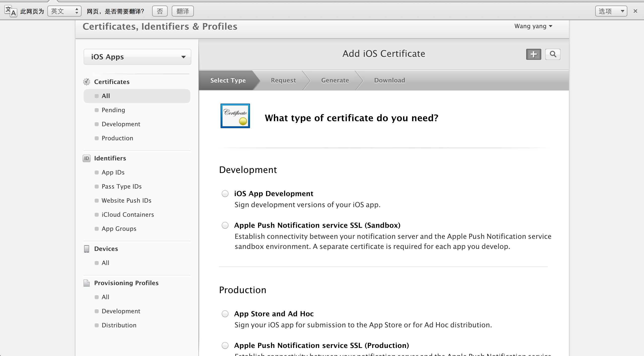Click the plus add certificate icon
The image size is (644, 356).
[x=533, y=54]
